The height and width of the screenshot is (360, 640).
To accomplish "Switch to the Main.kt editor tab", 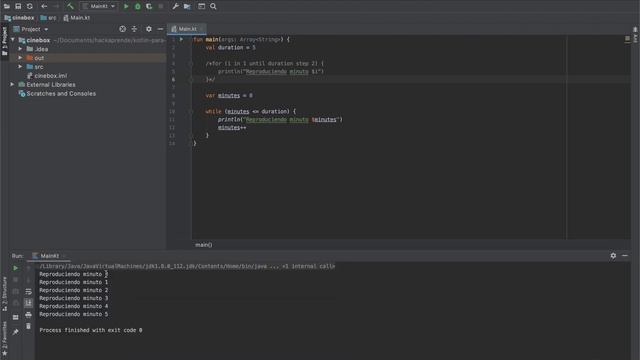I will [x=187, y=29].
